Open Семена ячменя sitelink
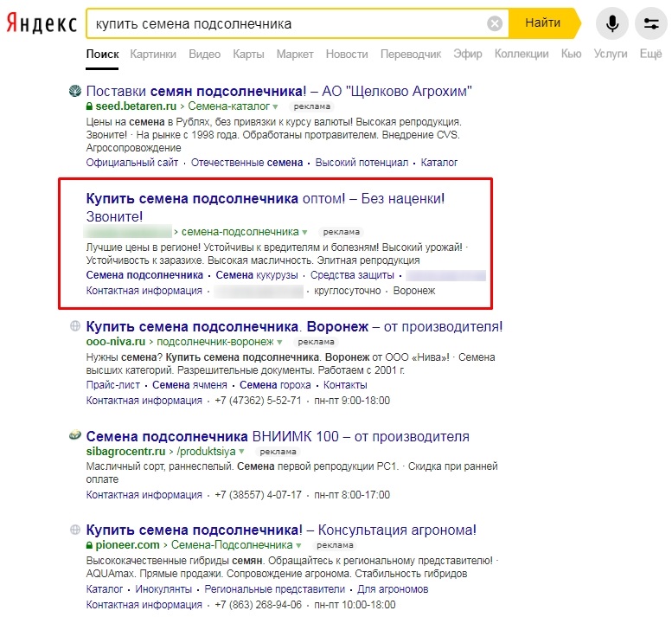672x617 pixels. [x=189, y=384]
